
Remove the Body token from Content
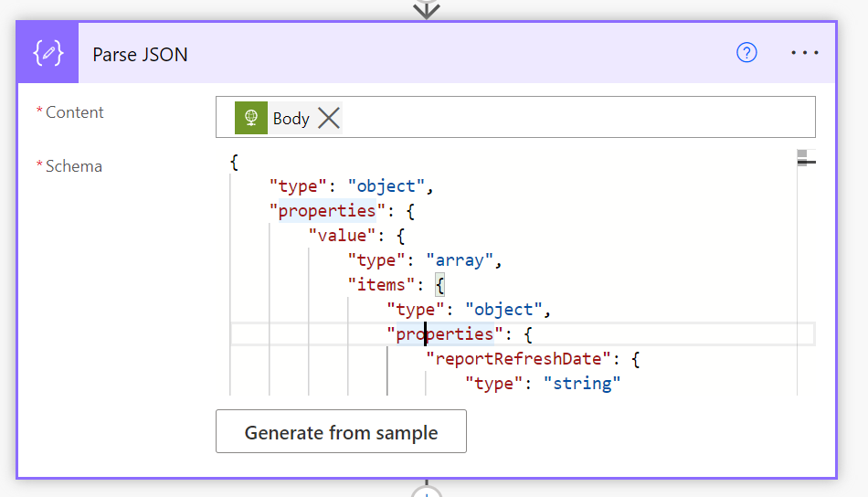[x=329, y=119]
